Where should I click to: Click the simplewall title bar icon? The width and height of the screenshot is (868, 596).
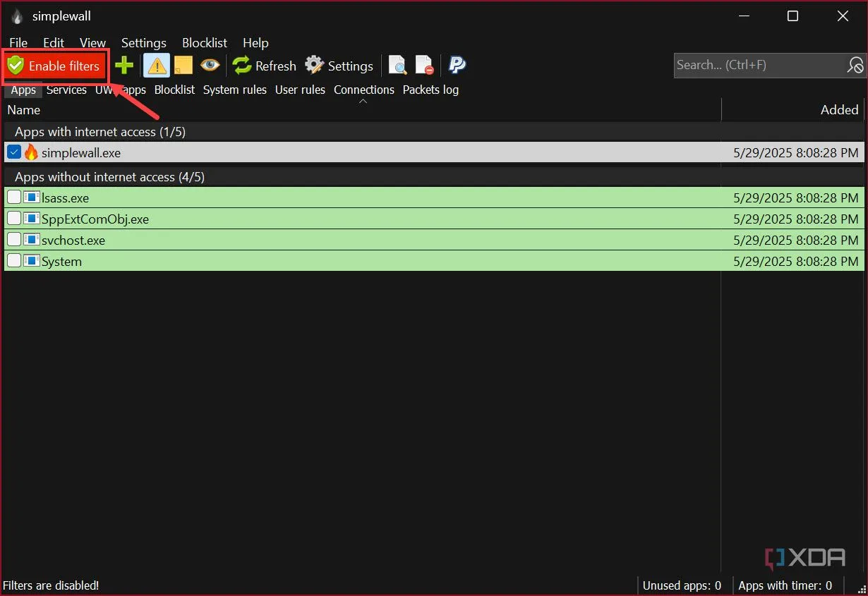(17, 16)
